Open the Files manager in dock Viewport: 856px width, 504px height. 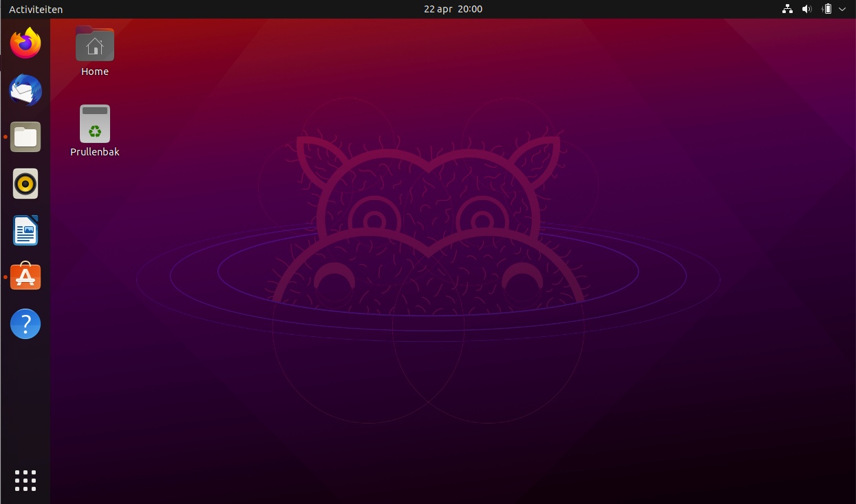tap(25, 137)
